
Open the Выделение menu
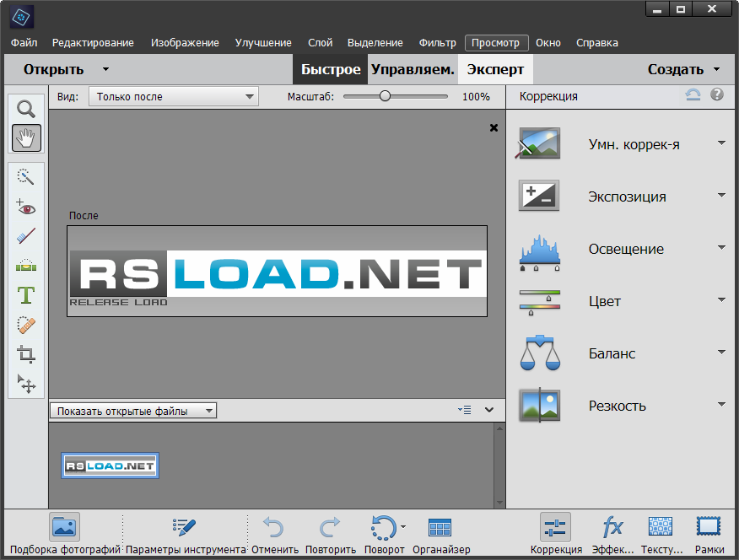pos(375,43)
